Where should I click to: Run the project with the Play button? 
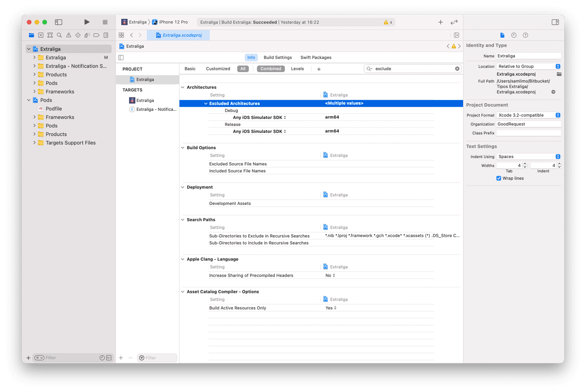(87, 22)
